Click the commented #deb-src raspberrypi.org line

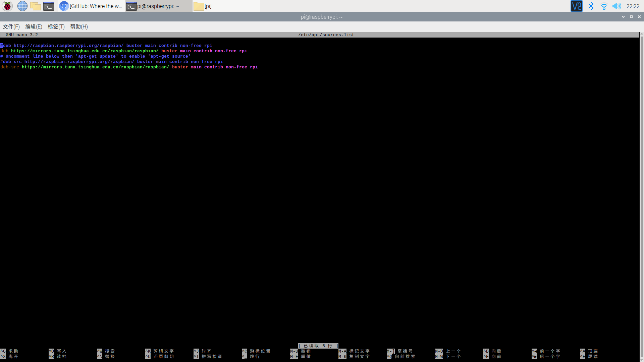[x=112, y=62]
